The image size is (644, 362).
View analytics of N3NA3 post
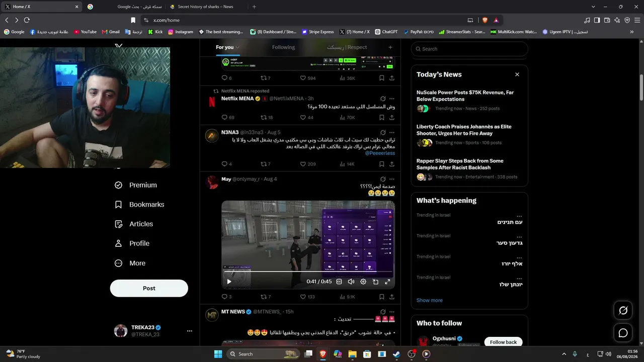coord(347,164)
